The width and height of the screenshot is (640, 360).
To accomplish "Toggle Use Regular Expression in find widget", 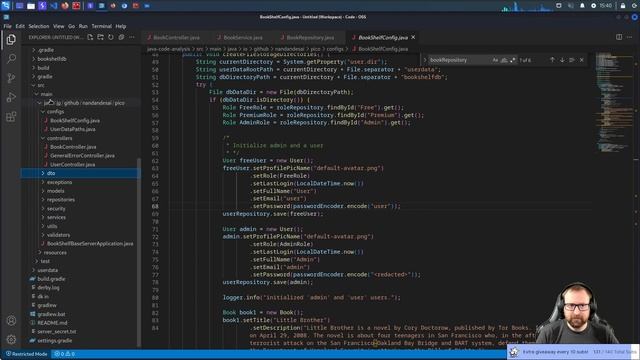I will [513, 60].
